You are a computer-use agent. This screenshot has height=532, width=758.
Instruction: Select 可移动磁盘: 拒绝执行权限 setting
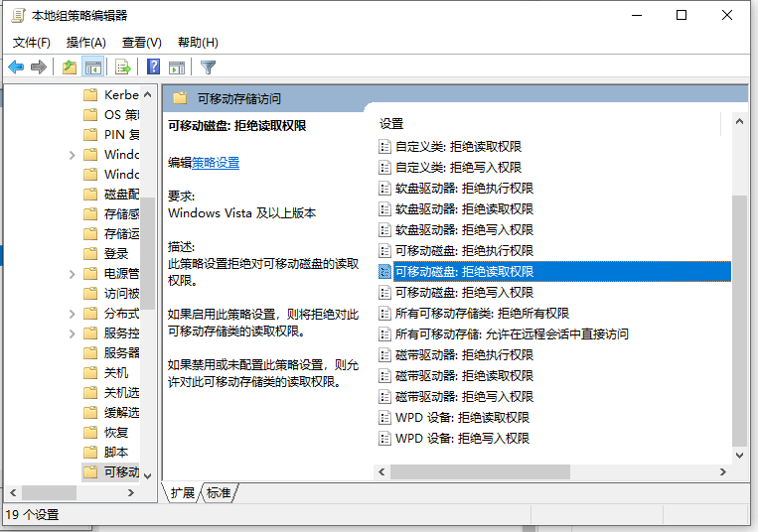pyautogui.click(x=456, y=250)
